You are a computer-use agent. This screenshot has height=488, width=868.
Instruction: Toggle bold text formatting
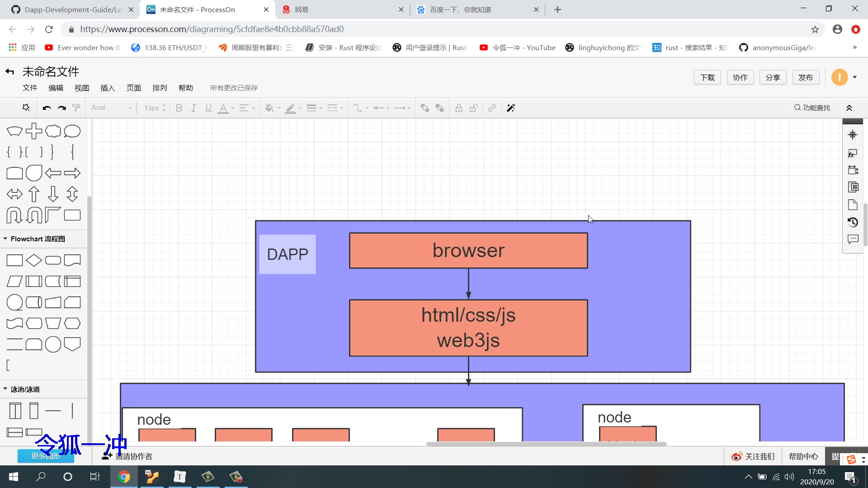[179, 108]
